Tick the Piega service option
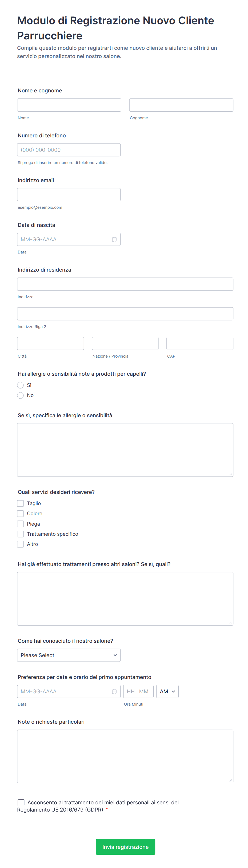Viewport: 248px width, 868px height. click(x=21, y=524)
